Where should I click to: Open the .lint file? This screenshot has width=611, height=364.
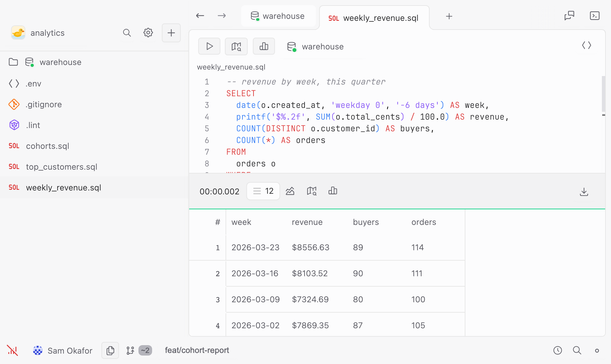click(x=94, y=125)
